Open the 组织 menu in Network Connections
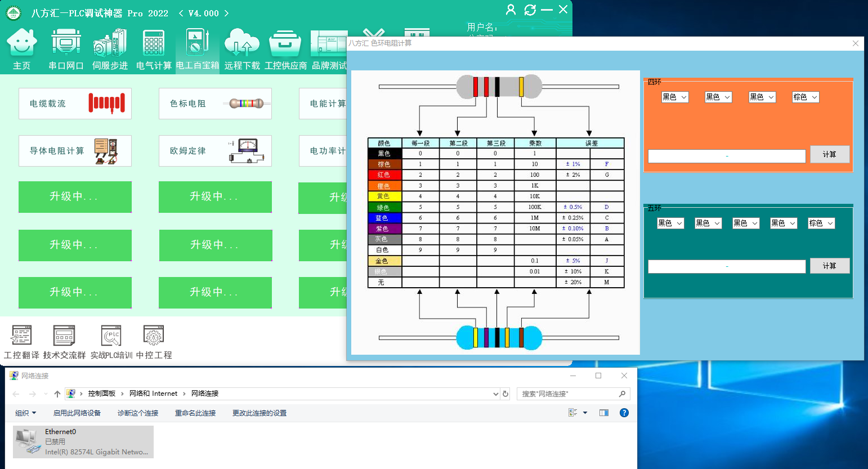The image size is (868, 469). tap(25, 413)
